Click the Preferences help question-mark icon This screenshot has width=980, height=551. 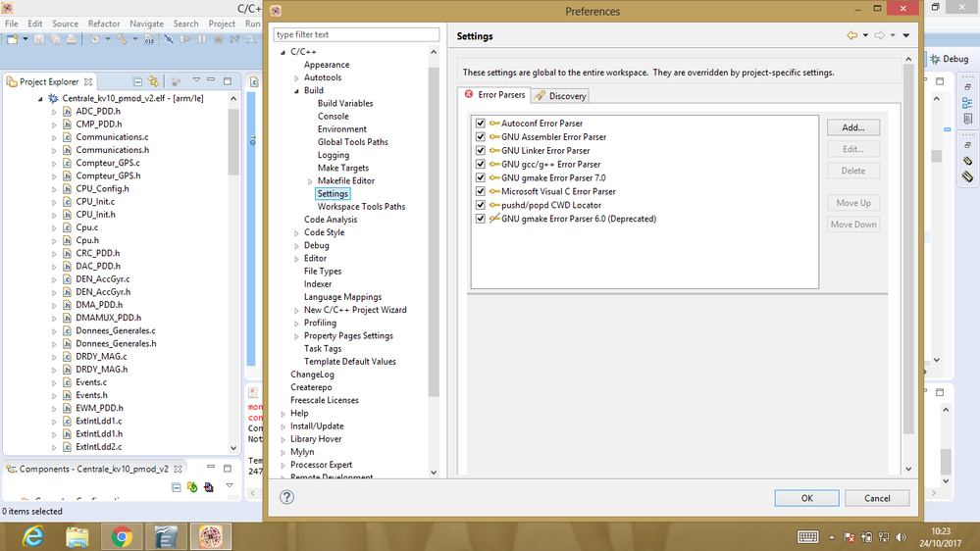tap(286, 497)
